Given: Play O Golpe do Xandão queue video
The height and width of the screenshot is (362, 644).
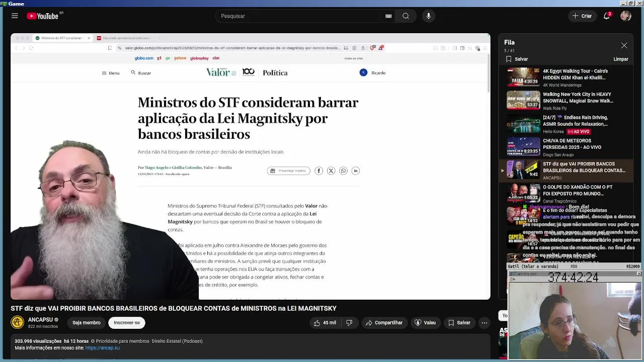Looking at the screenshot, I should click(x=566, y=194).
